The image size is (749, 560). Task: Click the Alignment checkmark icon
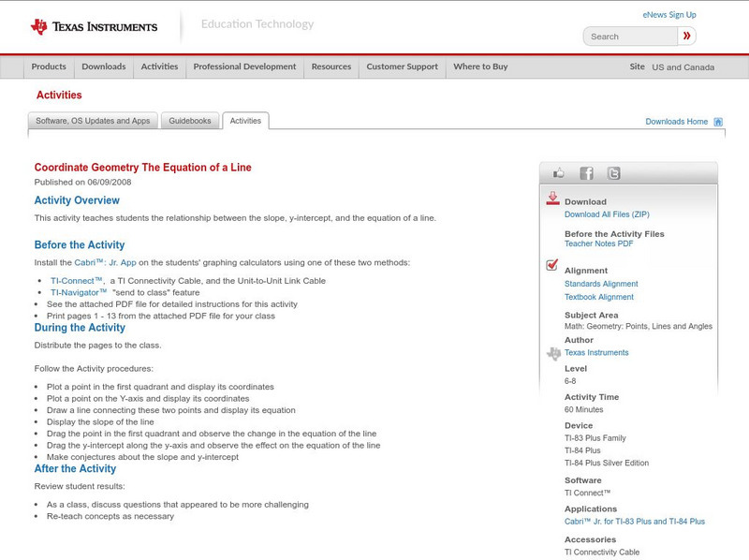tap(552, 265)
